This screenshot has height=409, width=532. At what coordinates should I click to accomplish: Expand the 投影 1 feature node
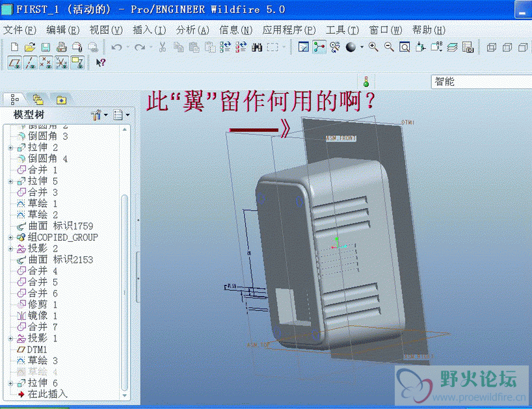click(x=10, y=339)
